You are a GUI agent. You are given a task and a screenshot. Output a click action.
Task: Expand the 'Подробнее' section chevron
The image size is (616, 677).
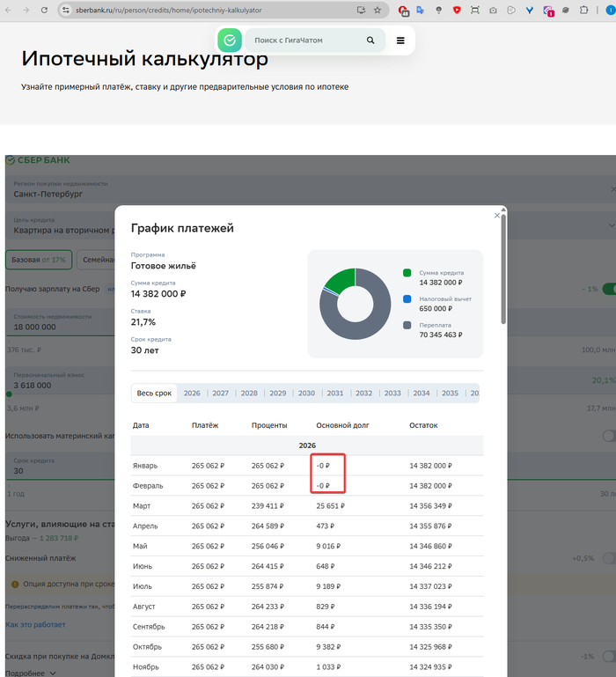53,673
